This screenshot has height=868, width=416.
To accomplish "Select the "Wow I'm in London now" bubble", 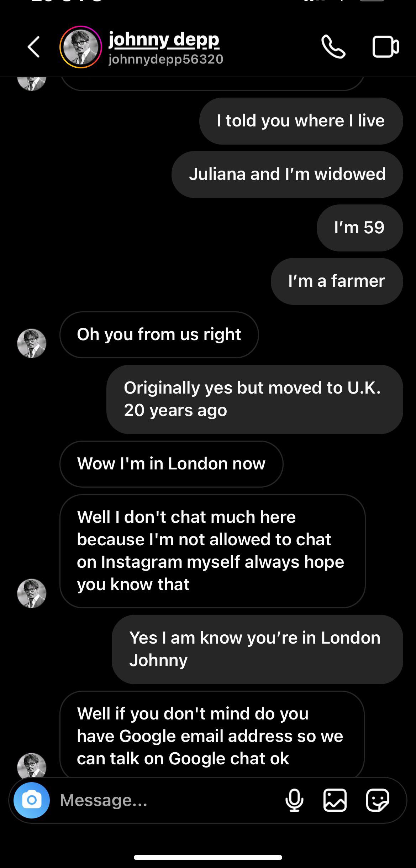I will click(171, 464).
